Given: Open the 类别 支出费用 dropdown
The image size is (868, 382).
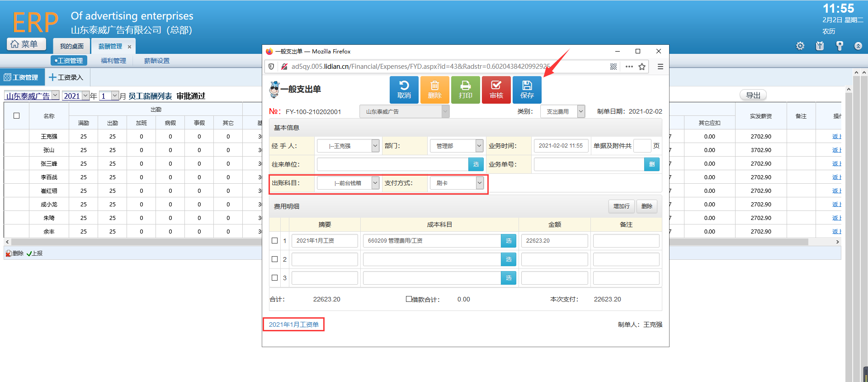Looking at the screenshot, I should [562, 111].
